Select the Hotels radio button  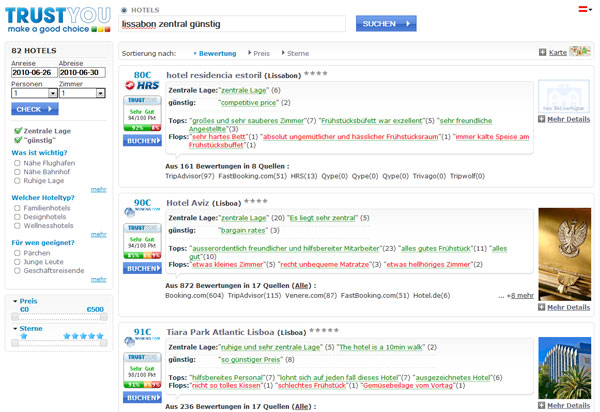124,10
